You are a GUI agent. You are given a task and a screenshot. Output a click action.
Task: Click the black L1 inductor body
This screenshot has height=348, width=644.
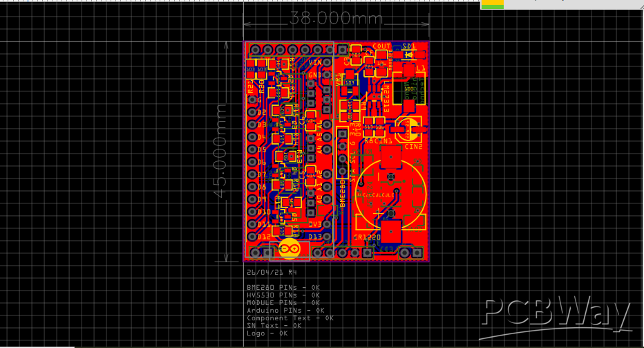click(x=408, y=89)
